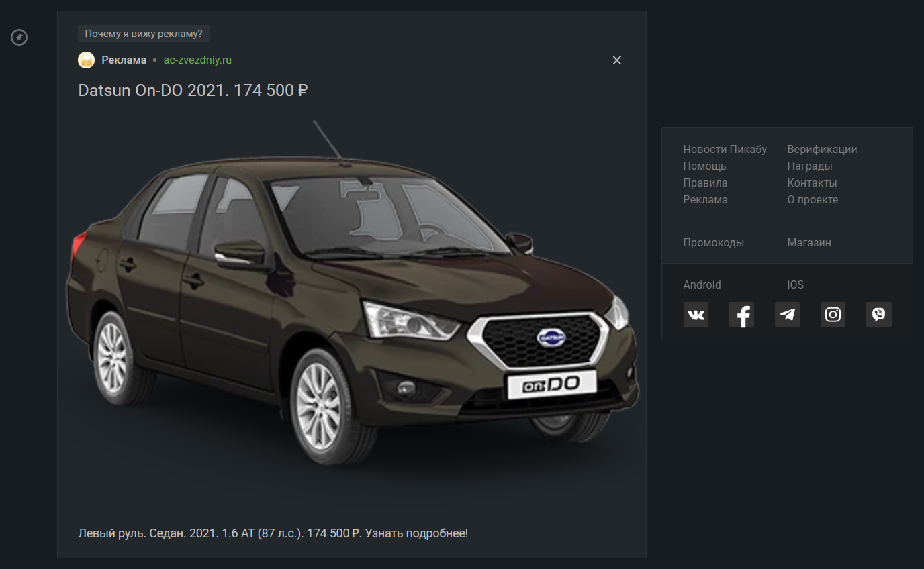Image resolution: width=924 pixels, height=569 pixels.
Task: Open the Instagram profile icon
Action: 833,314
